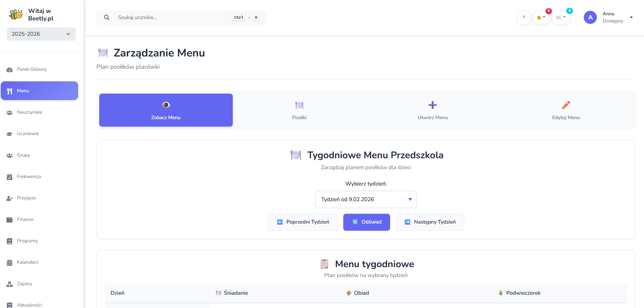Viewport: 644px width, 308px height.
Task: Click the Odśwież button
Action: [x=366, y=222]
